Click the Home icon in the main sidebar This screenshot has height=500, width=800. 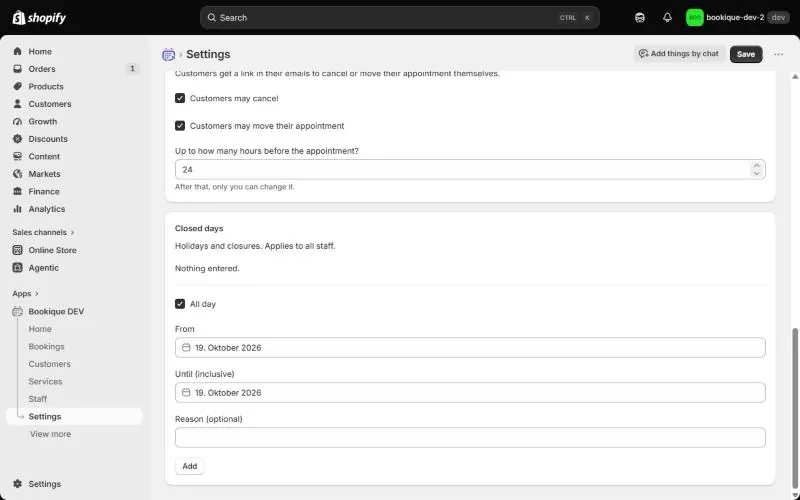pos(18,52)
